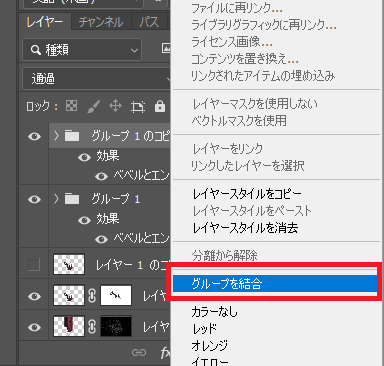
Task: Click layer thumbnail beside the white mask
Action: tap(69, 295)
